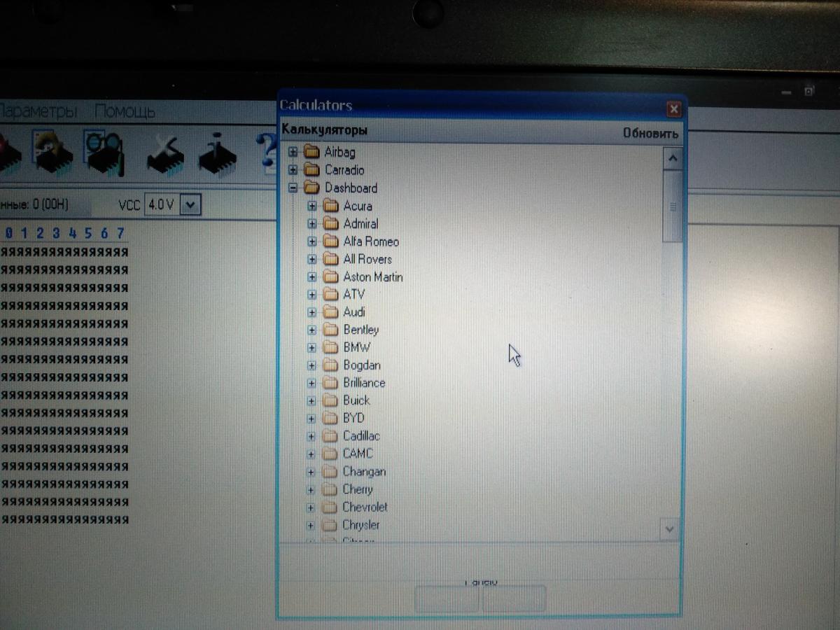This screenshot has width=840, height=630.
Task: Open the Параметры menu
Action: click(37, 111)
